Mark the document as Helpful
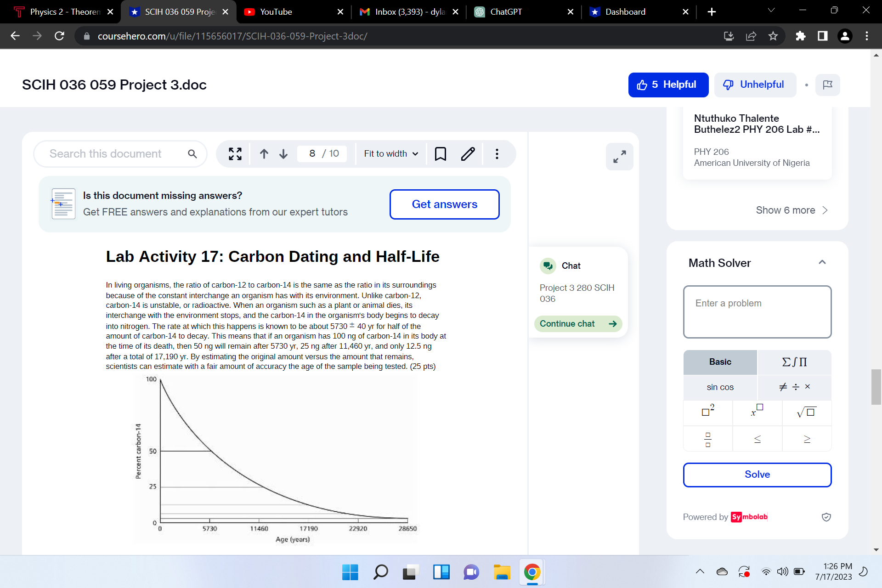The height and width of the screenshot is (588, 882). [x=668, y=85]
